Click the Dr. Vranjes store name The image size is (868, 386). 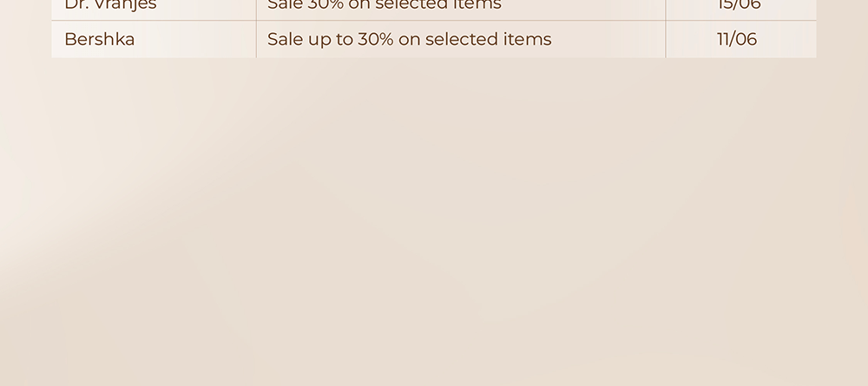pos(110,5)
